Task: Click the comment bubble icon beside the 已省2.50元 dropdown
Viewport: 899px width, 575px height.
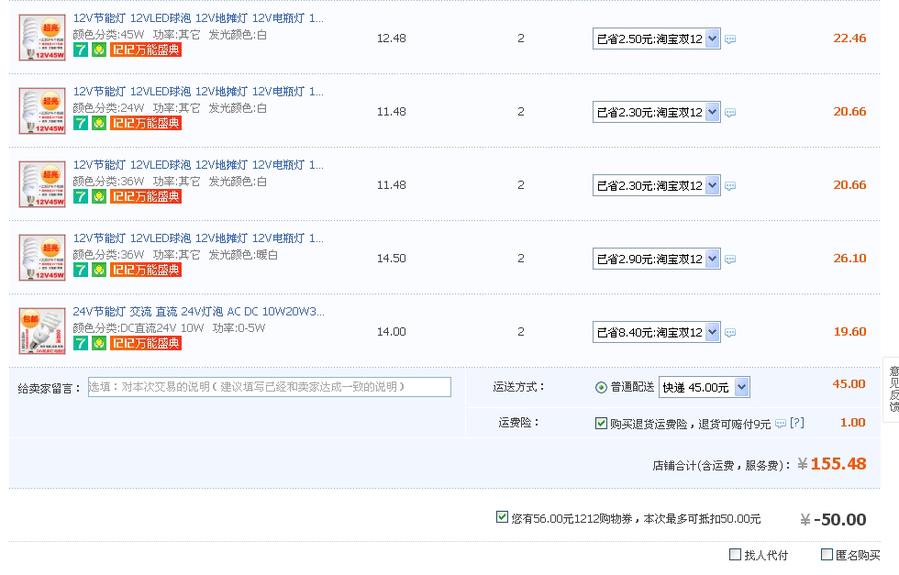Action: tap(731, 39)
